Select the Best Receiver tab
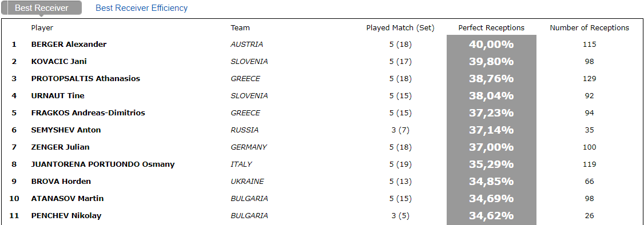This screenshot has width=644, height=225. 42,8
